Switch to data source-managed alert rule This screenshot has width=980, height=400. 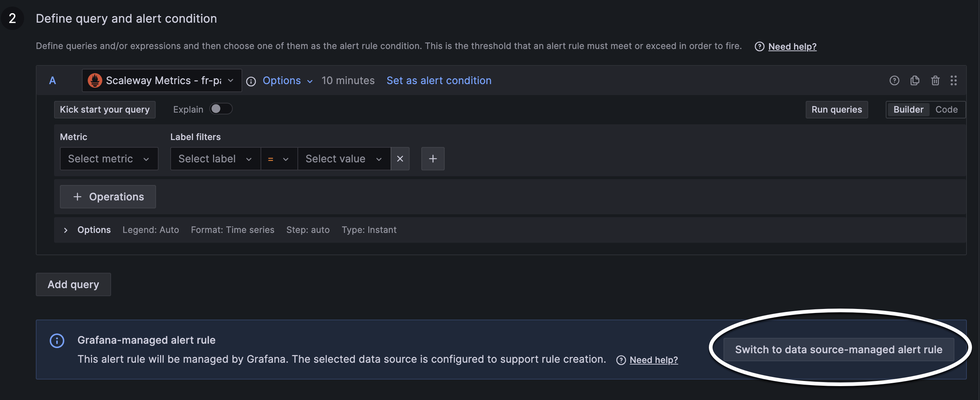(839, 350)
